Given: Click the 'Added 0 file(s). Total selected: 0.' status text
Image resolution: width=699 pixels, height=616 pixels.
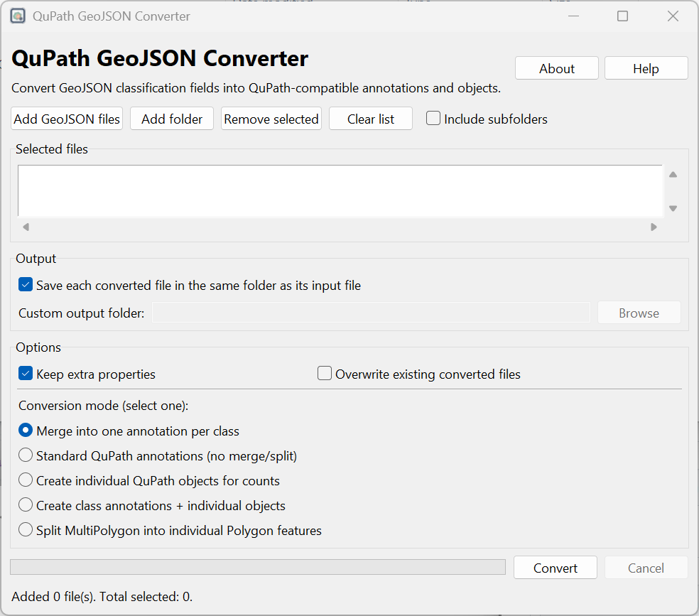Looking at the screenshot, I should [102, 596].
